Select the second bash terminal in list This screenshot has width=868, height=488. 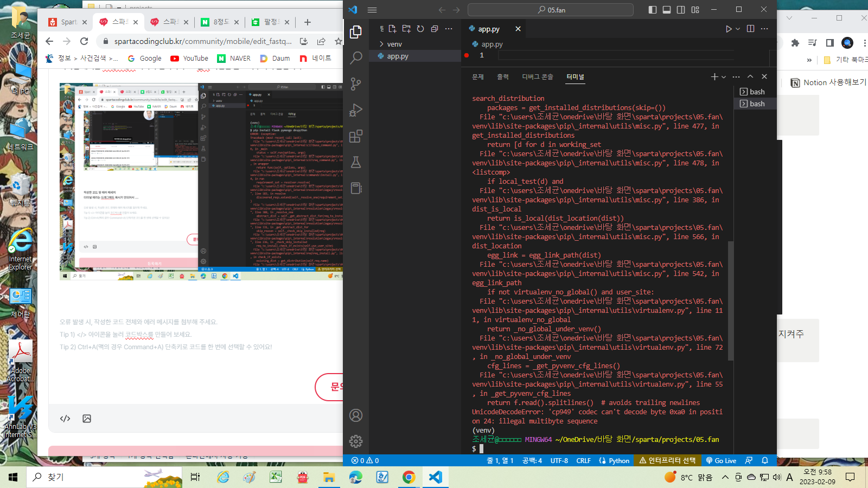coord(755,104)
